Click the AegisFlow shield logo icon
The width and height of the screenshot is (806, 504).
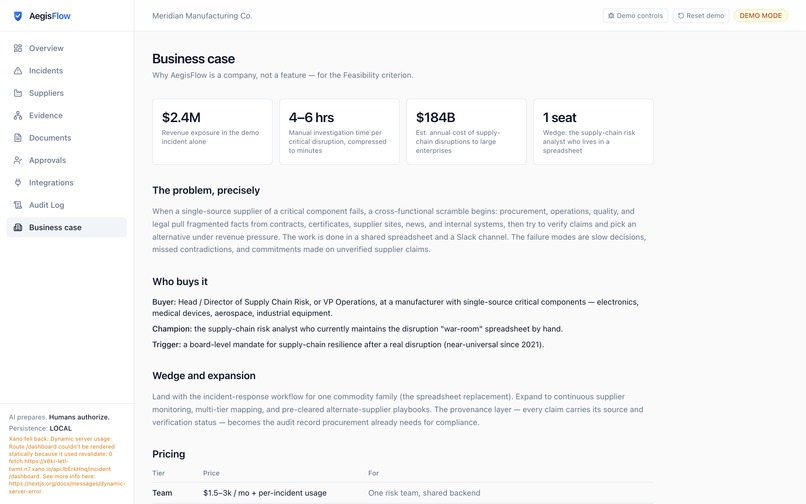coord(18,16)
